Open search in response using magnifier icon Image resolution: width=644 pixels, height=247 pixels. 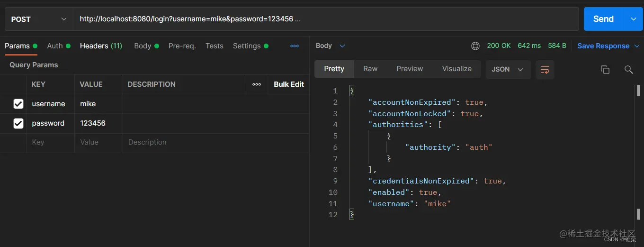tap(628, 70)
